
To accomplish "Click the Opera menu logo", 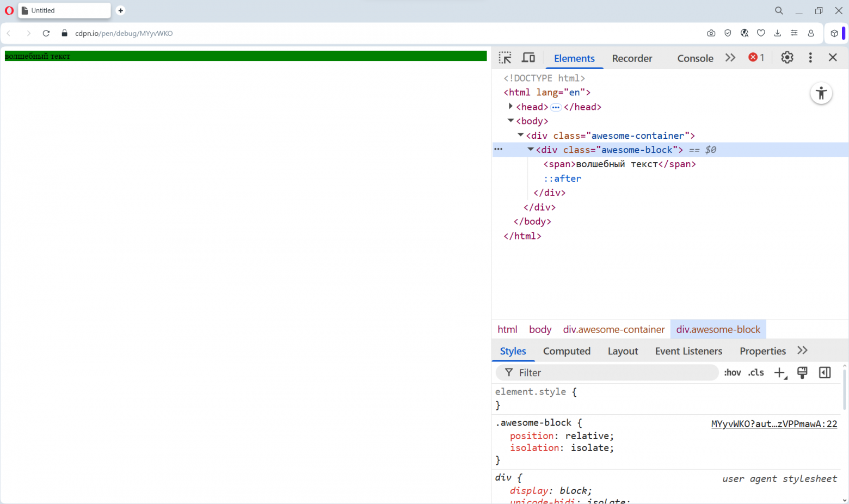I will coord(9,10).
